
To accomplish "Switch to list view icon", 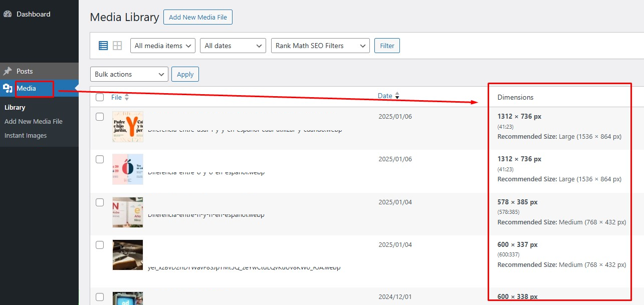I will pyautogui.click(x=103, y=46).
